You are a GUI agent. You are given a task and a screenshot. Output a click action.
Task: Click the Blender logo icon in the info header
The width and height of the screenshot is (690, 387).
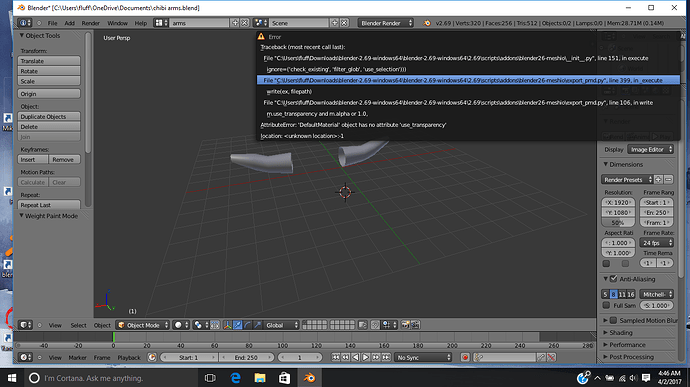427,23
